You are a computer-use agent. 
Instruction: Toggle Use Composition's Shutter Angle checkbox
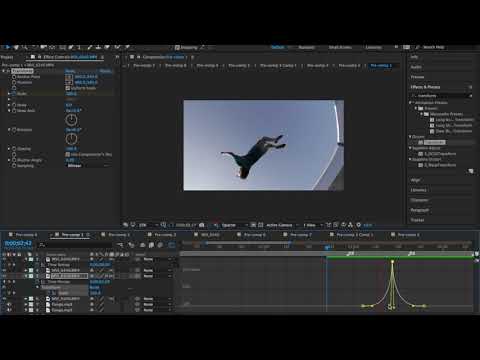pos(68,154)
